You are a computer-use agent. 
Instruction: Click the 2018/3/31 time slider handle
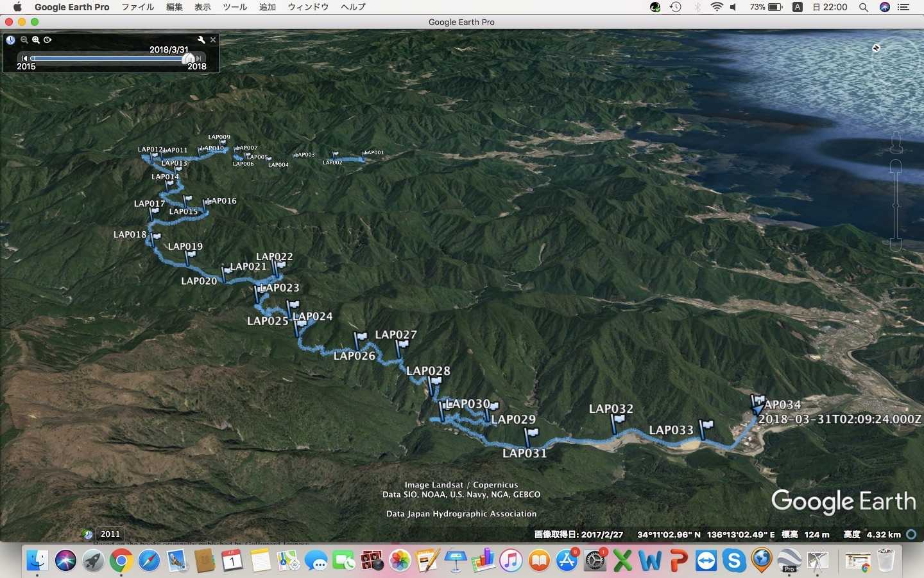click(x=189, y=59)
